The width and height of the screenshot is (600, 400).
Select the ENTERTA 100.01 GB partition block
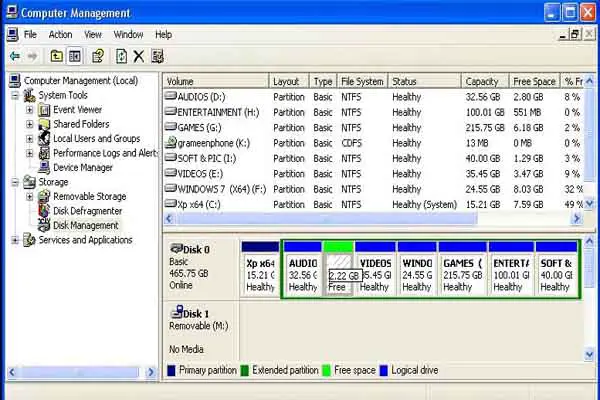[511, 268]
